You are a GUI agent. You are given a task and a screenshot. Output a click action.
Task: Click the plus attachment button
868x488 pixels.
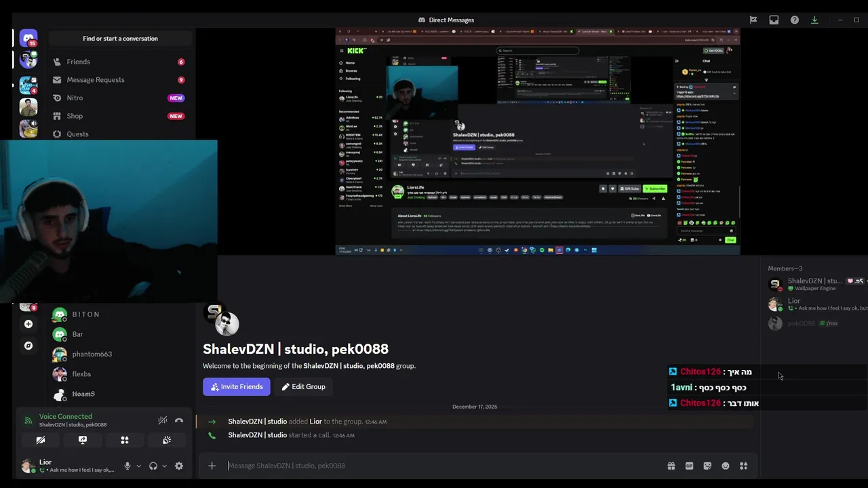point(212,466)
